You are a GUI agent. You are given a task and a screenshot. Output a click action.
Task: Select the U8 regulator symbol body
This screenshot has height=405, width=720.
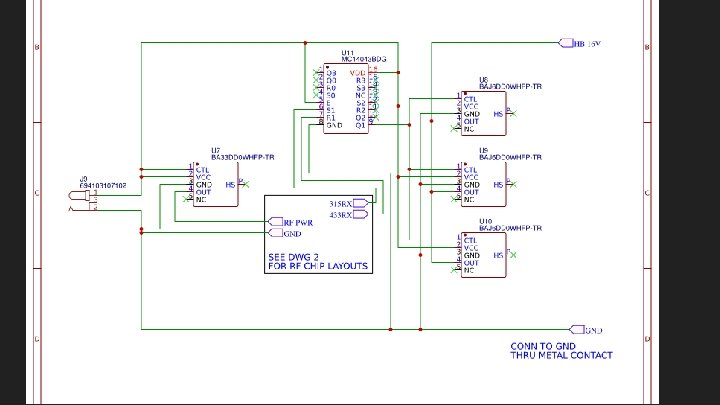click(x=484, y=113)
